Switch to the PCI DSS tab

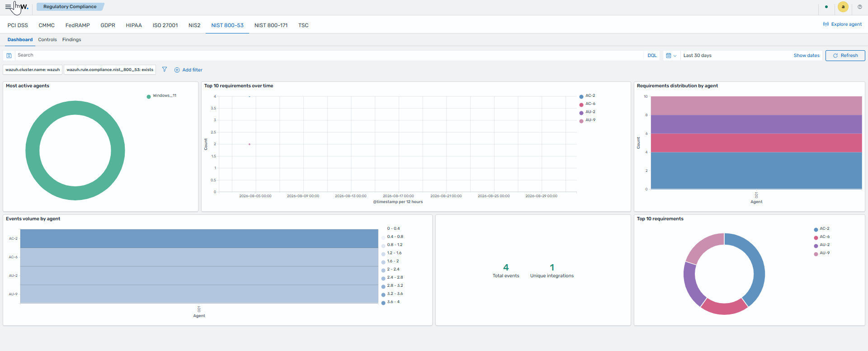tap(18, 25)
